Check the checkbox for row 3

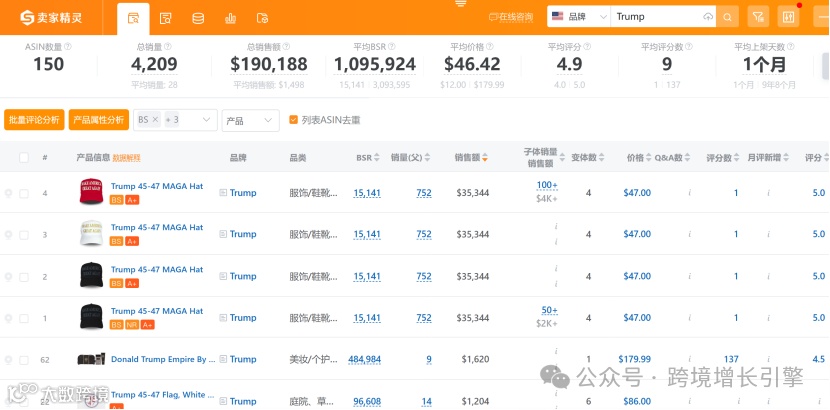point(24,234)
